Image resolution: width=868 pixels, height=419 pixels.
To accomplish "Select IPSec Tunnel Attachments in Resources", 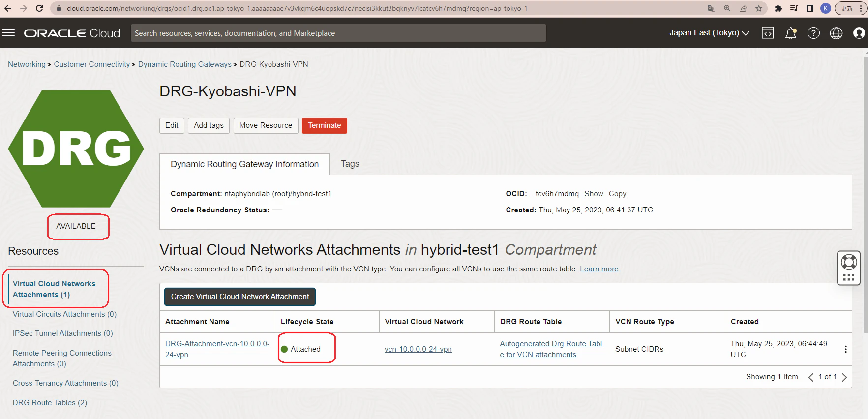I will (63, 333).
